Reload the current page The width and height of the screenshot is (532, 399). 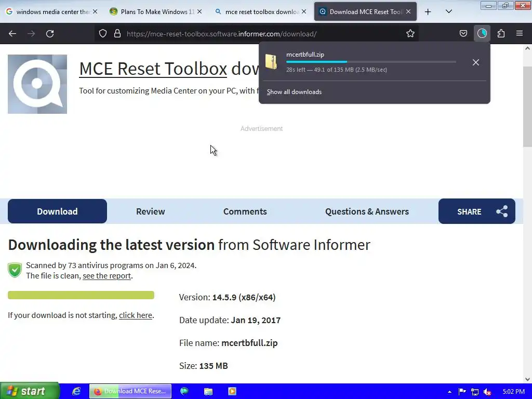(x=50, y=34)
